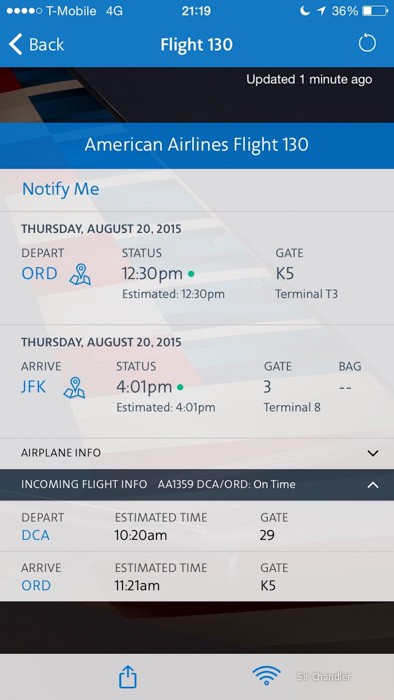Tap the location arrow in status bar
The width and height of the screenshot is (394, 700).
pos(321,11)
